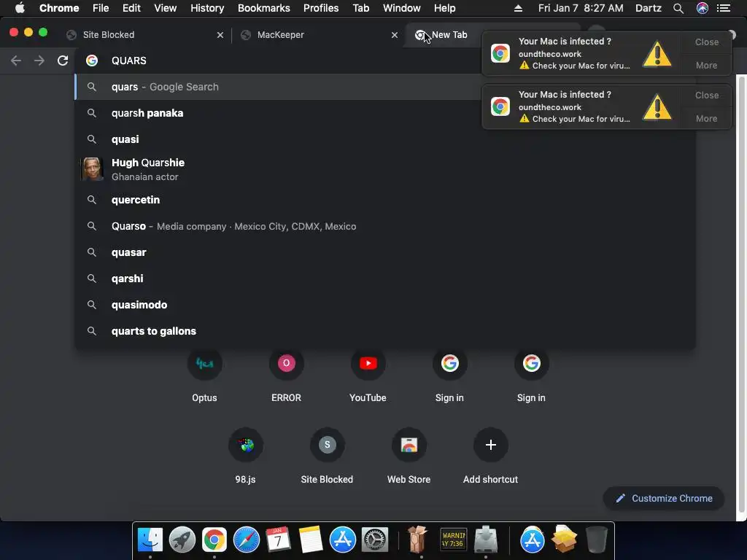Open the 98.js shortcut

246,446
